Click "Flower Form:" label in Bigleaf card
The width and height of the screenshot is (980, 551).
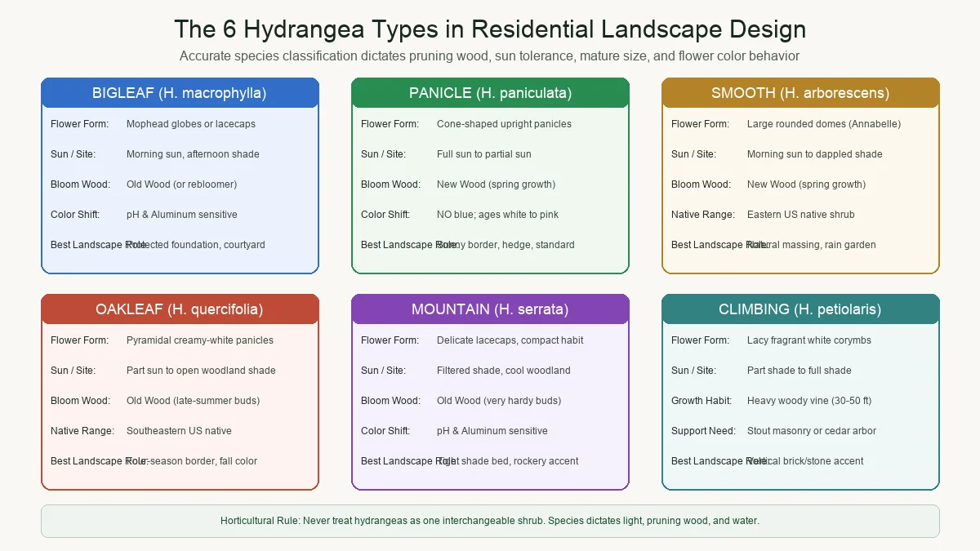(x=79, y=124)
